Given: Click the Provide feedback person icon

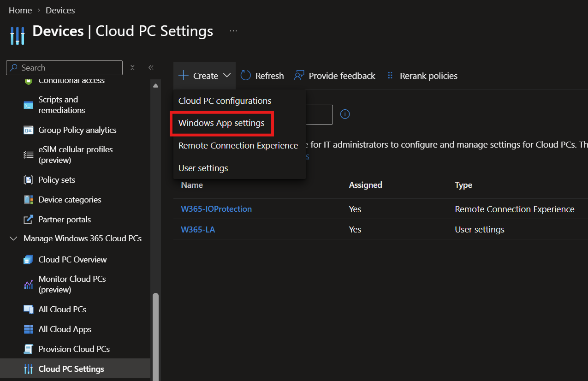Looking at the screenshot, I should pos(299,76).
